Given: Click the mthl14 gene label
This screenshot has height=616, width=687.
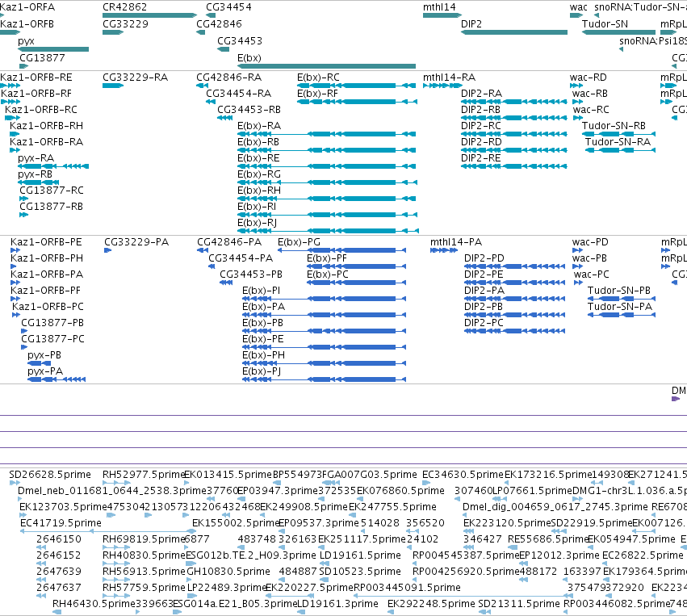Looking at the screenshot, I should tap(439, 7).
